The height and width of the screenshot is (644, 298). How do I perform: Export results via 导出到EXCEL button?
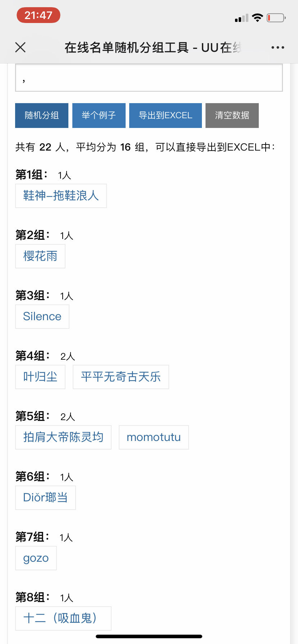click(x=166, y=115)
